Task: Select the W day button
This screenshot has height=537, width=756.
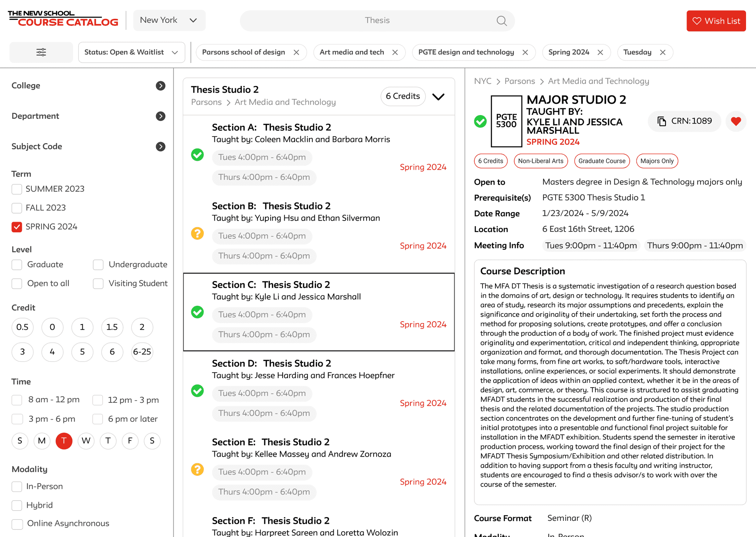Action: [x=86, y=441]
